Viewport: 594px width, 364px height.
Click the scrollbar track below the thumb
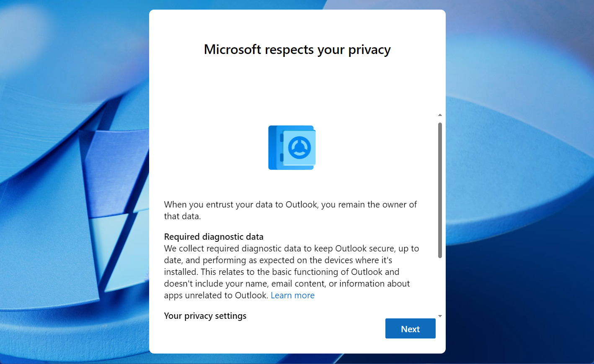440,285
